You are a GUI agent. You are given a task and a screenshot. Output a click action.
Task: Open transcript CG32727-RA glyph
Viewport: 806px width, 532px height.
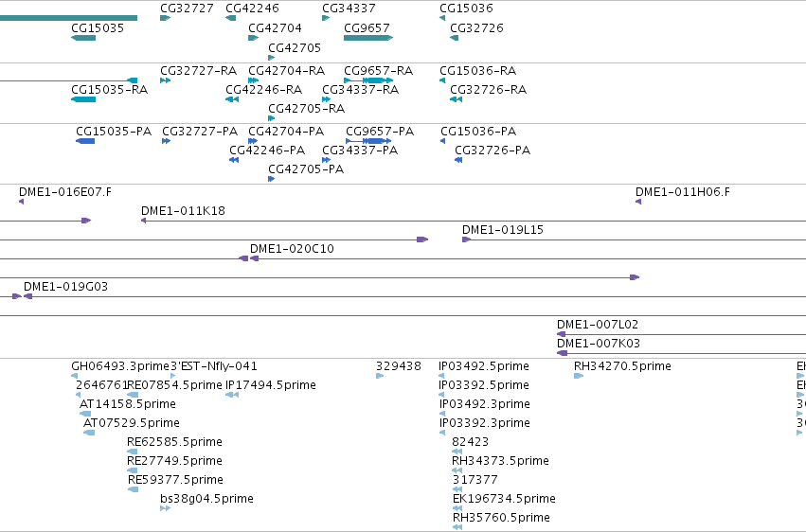tap(166, 80)
